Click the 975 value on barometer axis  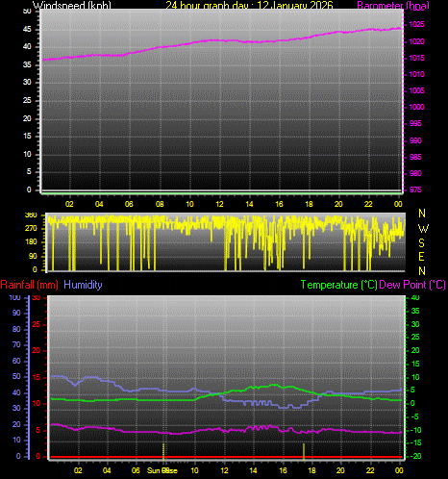tap(415, 189)
